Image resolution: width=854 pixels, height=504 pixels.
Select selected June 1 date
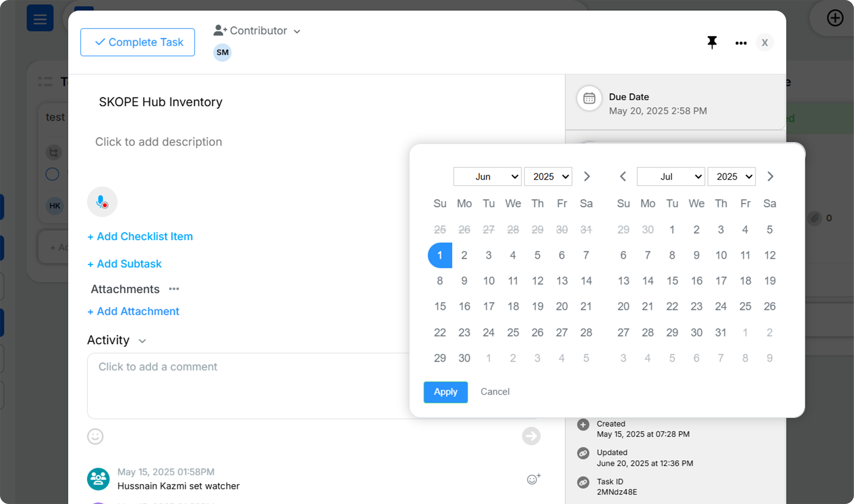pos(440,255)
